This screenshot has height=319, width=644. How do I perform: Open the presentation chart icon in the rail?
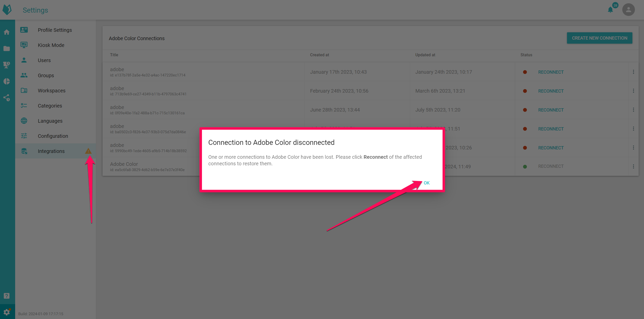[7, 65]
